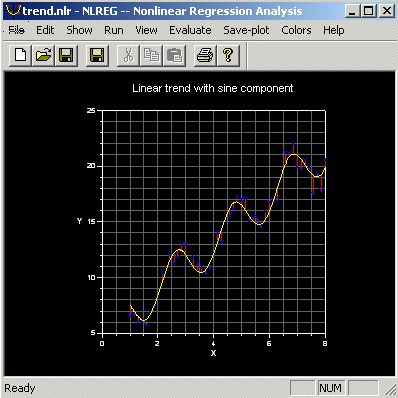
Task: Click the Y axis value 10
Action: (91, 277)
